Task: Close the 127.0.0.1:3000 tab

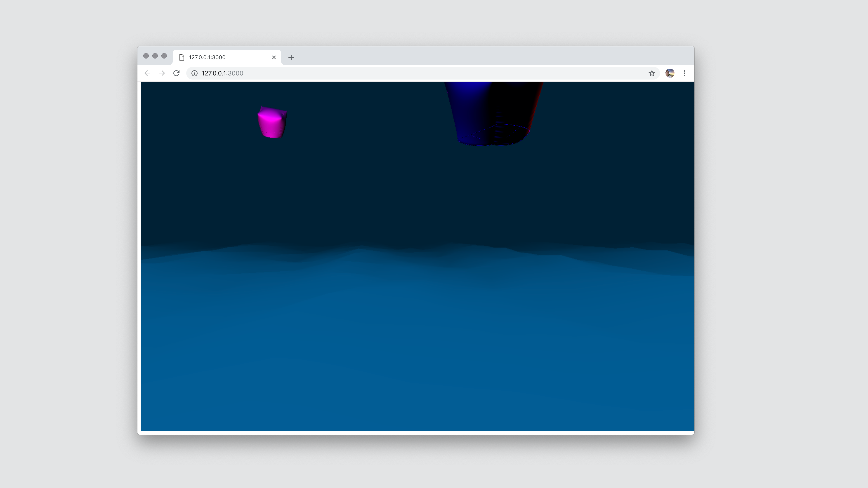Action: [274, 57]
